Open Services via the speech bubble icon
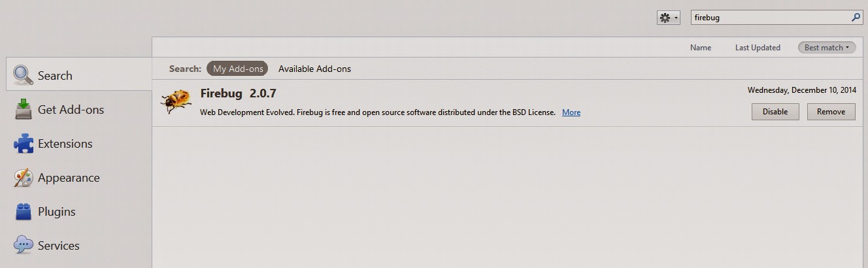The height and width of the screenshot is (268, 868). (x=23, y=245)
